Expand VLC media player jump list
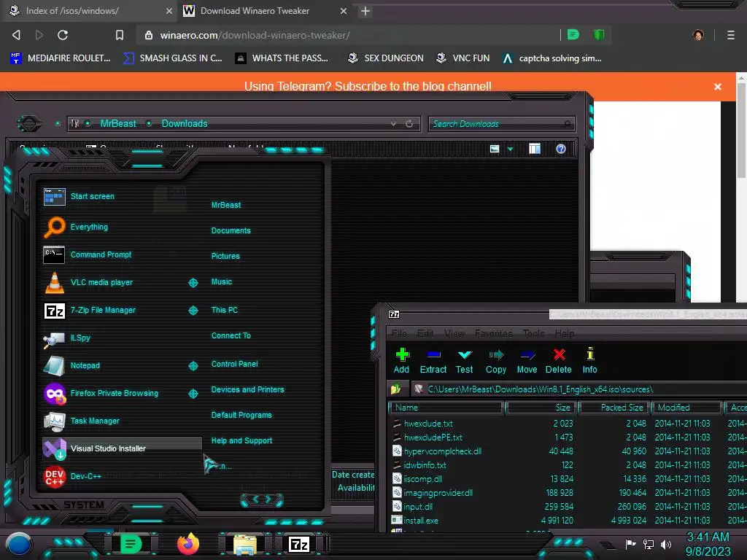Image resolution: width=747 pixels, height=560 pixels. (x=193, y=283)
